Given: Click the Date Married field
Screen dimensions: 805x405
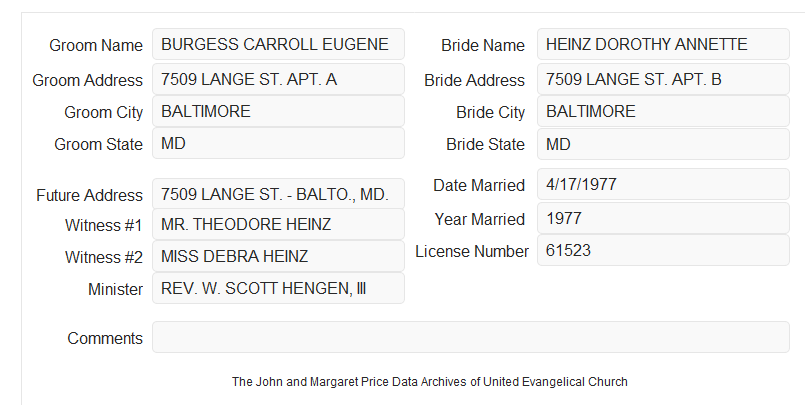Looking at the screenshot, I should point(663,184).
